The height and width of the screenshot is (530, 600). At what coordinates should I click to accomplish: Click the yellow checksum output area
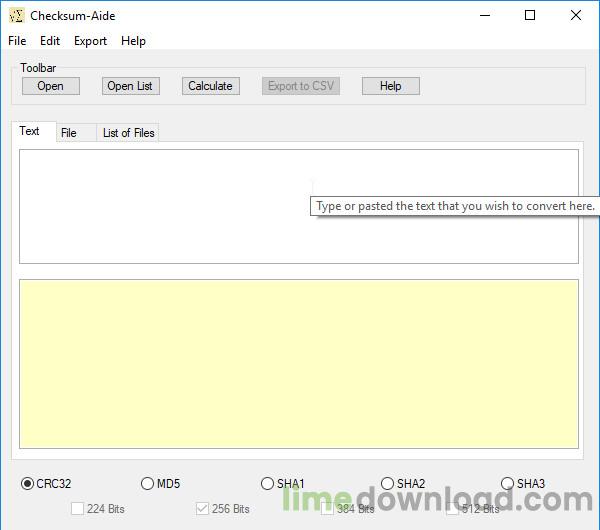pyautogui.click(x=299, y=364)
